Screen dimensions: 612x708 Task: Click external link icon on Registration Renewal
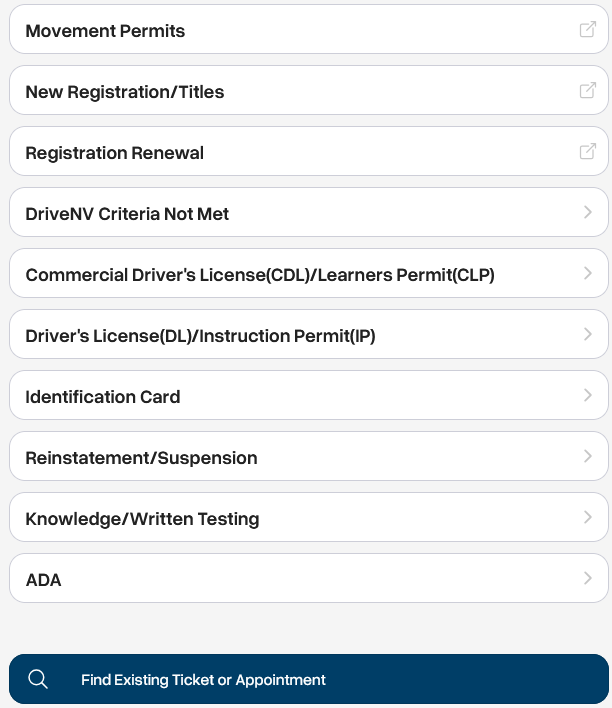588,152
